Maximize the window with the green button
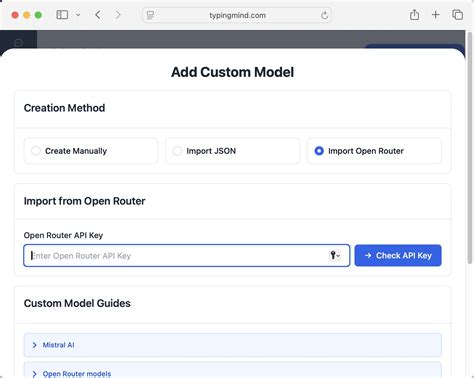This screenshot has width=474, height=378. [38, 15]
